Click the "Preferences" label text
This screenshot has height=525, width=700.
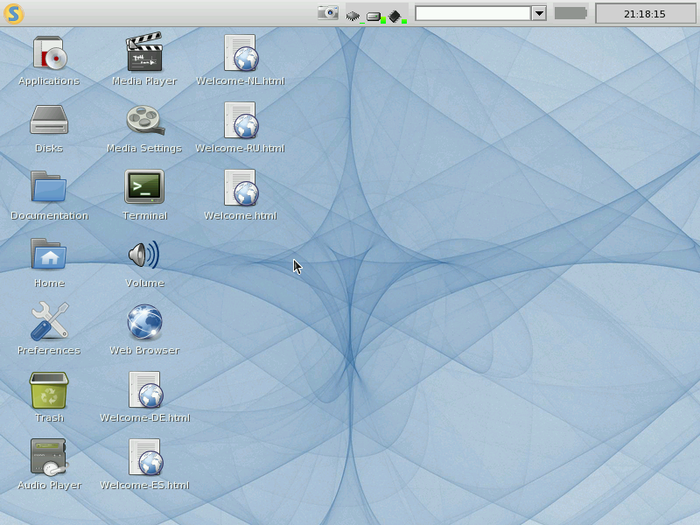49,351
